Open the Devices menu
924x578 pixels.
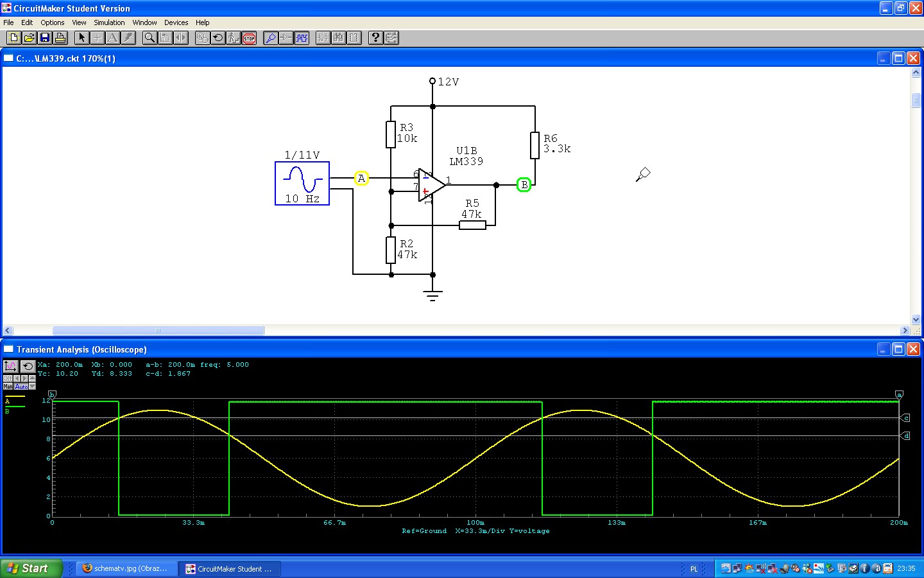176,22
